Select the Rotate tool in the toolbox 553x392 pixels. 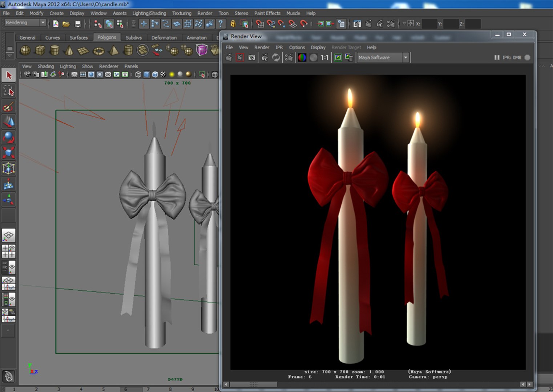click(9, 138)
